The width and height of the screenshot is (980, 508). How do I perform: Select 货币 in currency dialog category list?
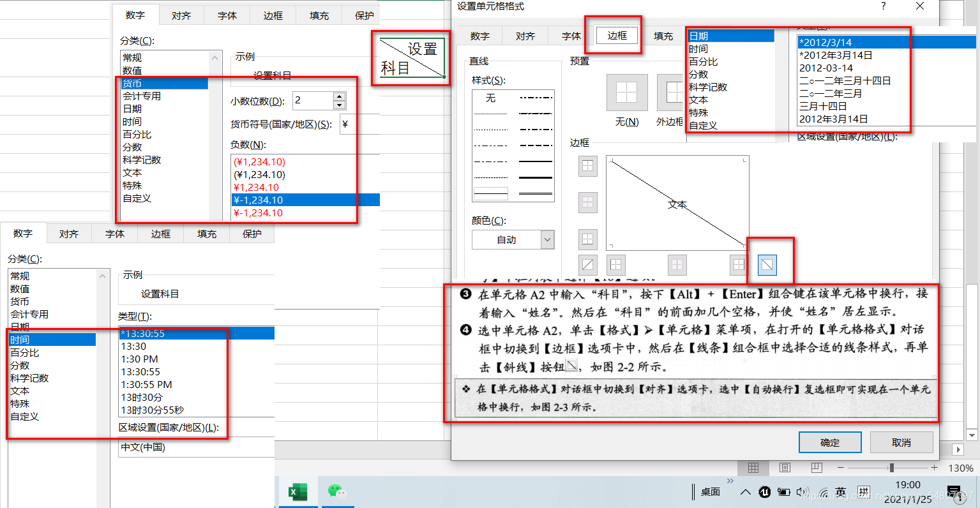click(x=164, y=84)
